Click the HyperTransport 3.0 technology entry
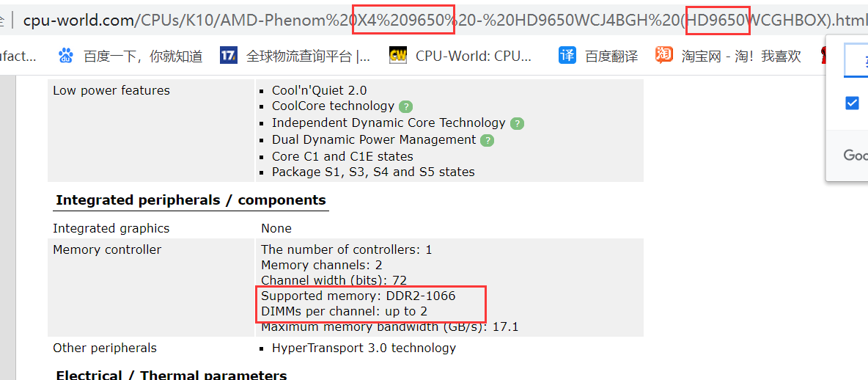The height and width of the screenshot is (380, 868). [364, 348]
